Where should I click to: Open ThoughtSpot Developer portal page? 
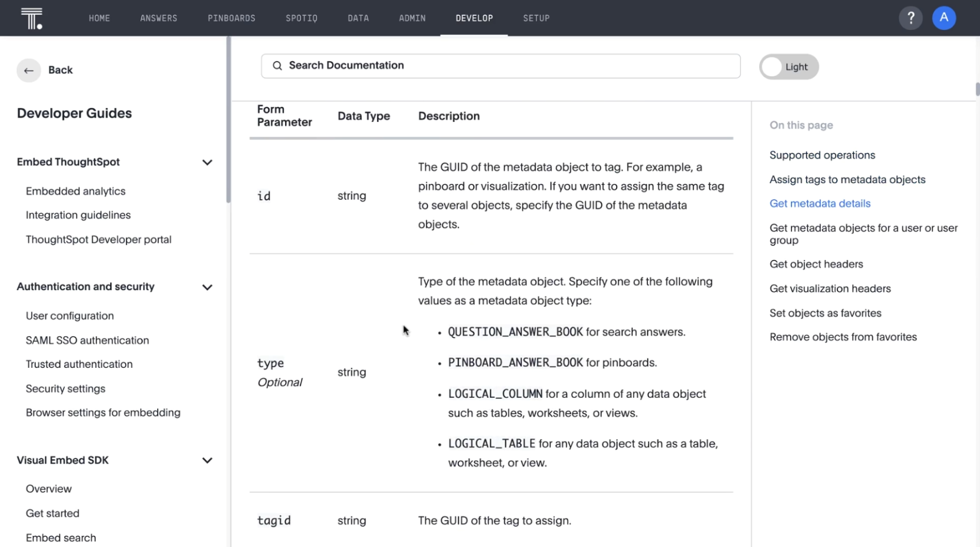pyautogui.click(x=98, y=240)
